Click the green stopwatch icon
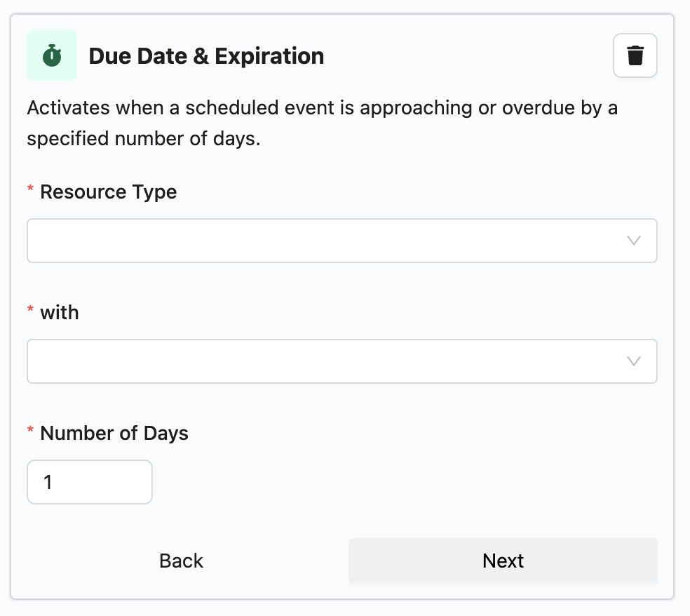The width and height of the screenshot is (690, 616). click(52, 55)
